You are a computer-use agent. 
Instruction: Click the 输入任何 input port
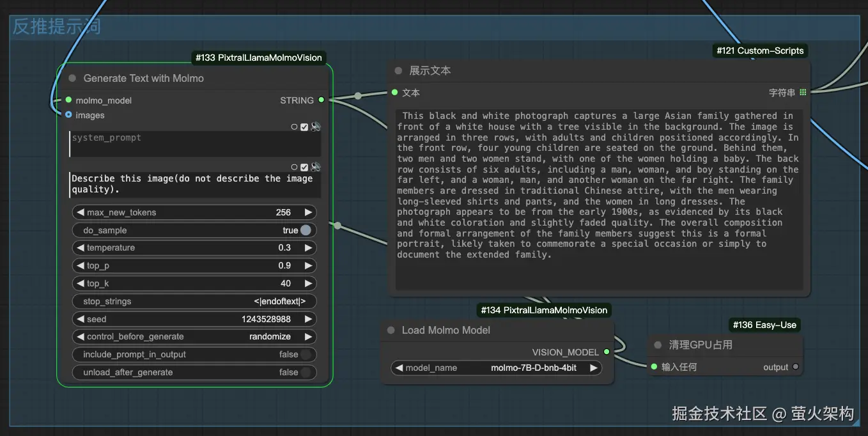click(x=654, y=367)
